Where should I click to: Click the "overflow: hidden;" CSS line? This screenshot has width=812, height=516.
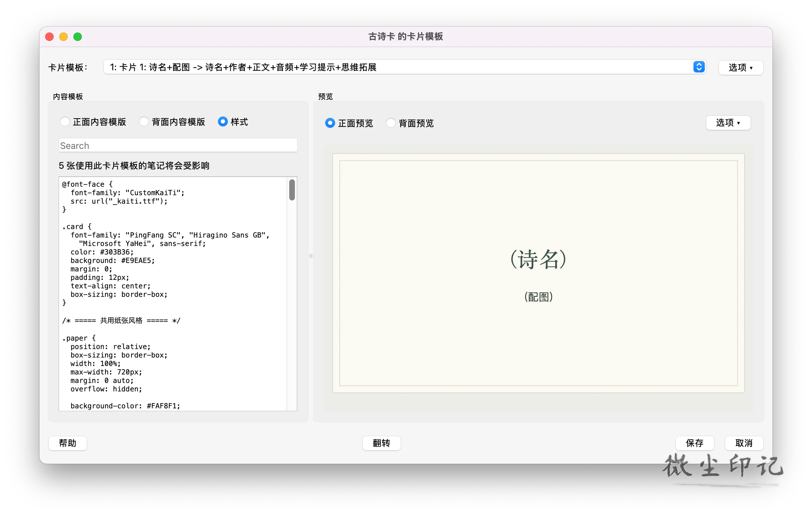coord(106,389)
